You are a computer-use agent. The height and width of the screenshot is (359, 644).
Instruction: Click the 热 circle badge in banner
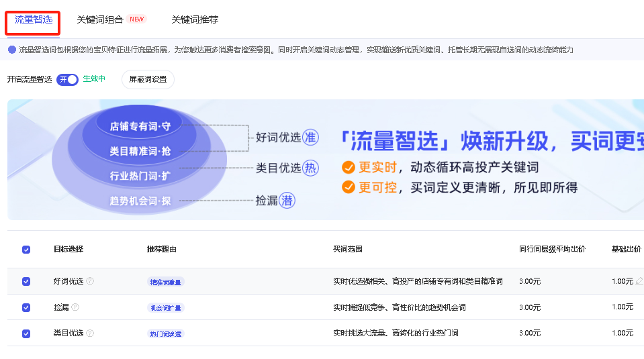point(310,168)
